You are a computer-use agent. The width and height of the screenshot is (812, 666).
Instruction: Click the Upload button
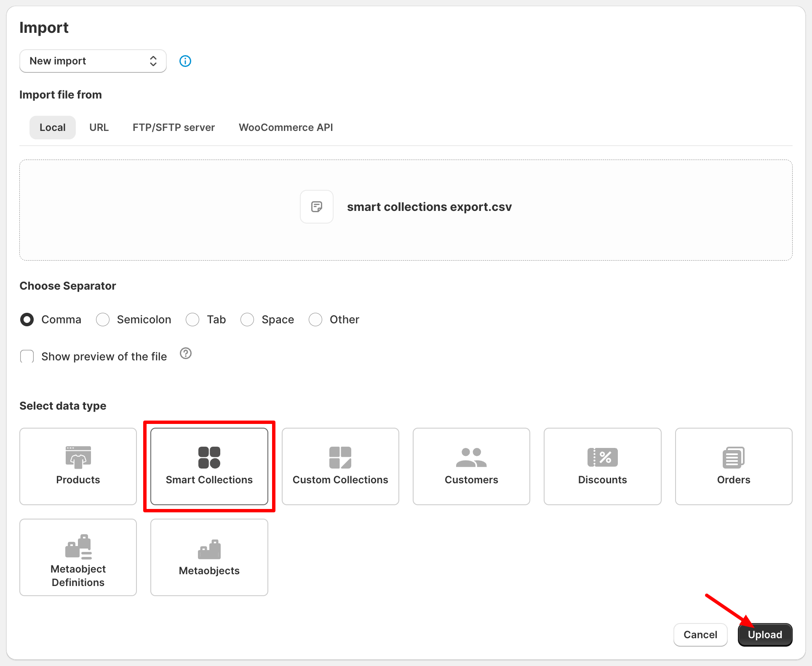764,634
